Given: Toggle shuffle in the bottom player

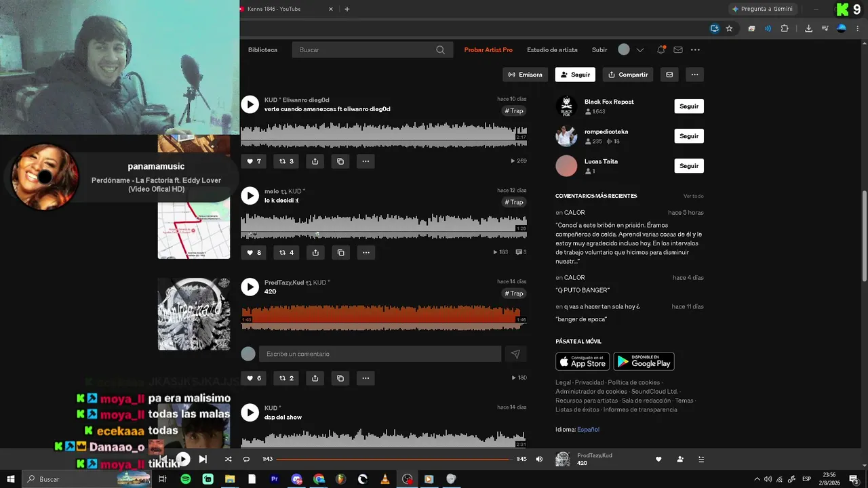Looking at the screenshot, I should (x=228, y=459).
